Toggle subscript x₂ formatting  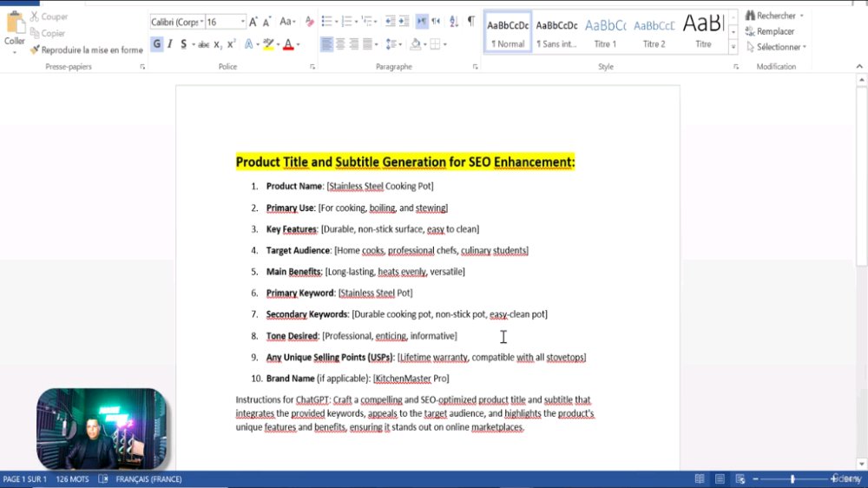pos(218,44)
